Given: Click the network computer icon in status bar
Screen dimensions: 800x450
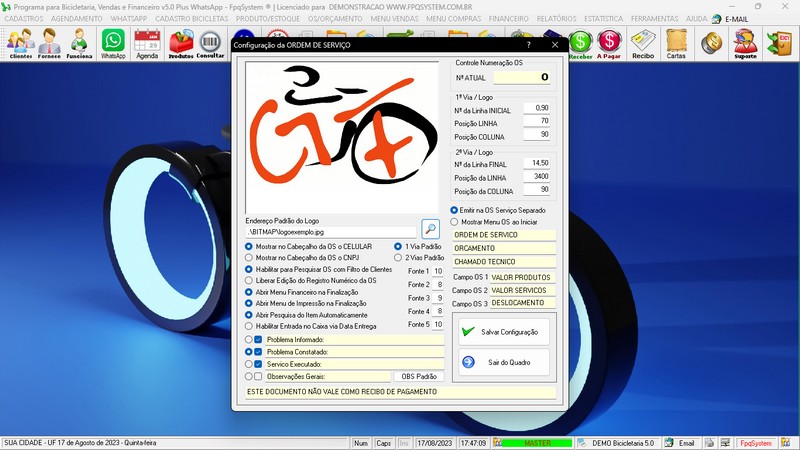Looking at the screenshot, I should point(725,443).
